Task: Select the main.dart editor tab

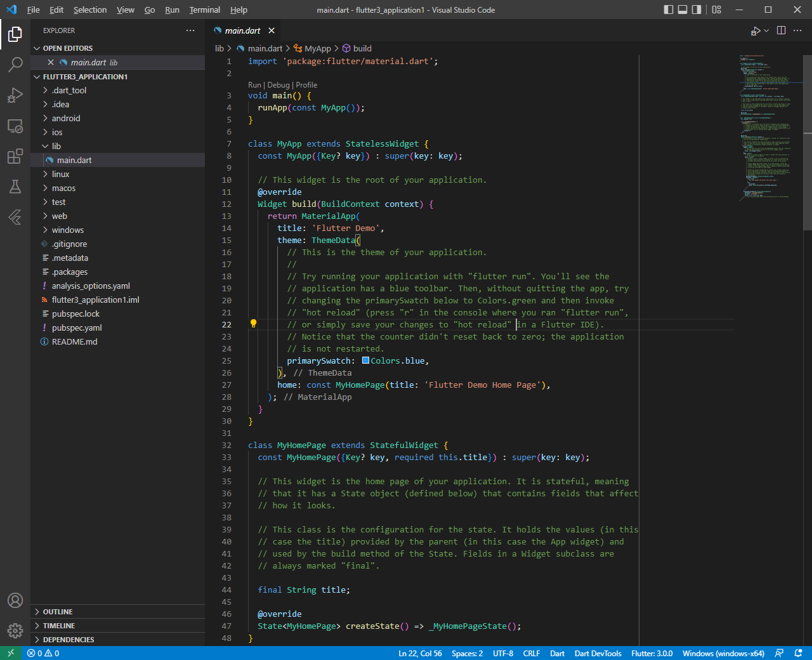Action: [x=244, y=30]
